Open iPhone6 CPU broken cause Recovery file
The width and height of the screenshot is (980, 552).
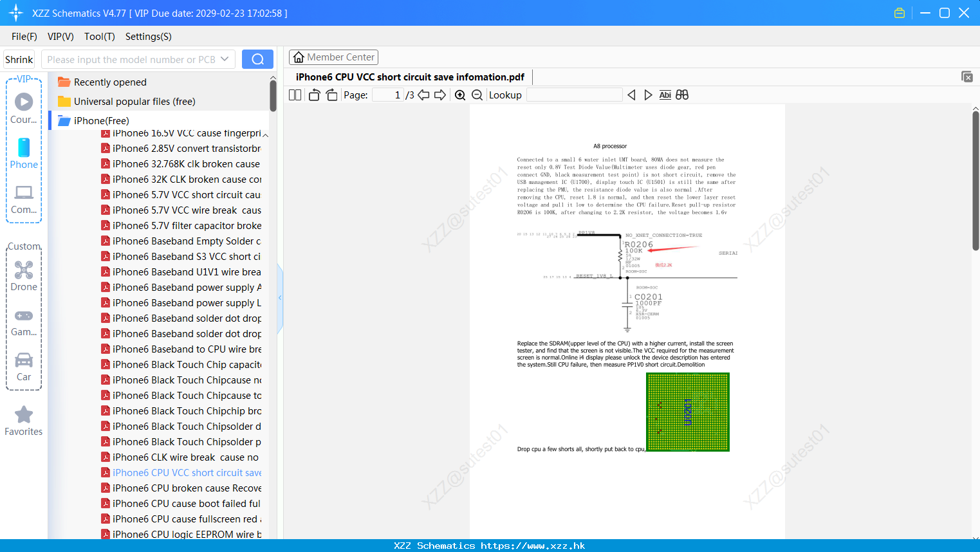181,488
